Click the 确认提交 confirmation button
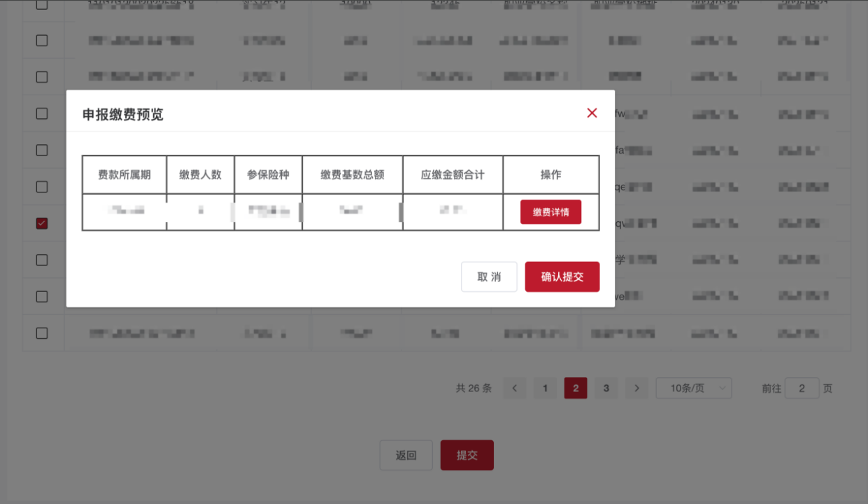Screen dimensions: 868x504 [562, 276]
